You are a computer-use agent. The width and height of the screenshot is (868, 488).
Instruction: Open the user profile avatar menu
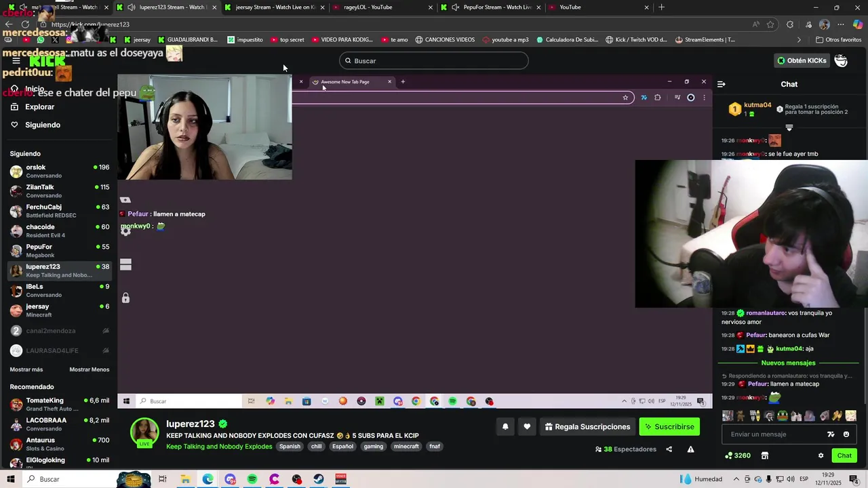pos(841,60)
